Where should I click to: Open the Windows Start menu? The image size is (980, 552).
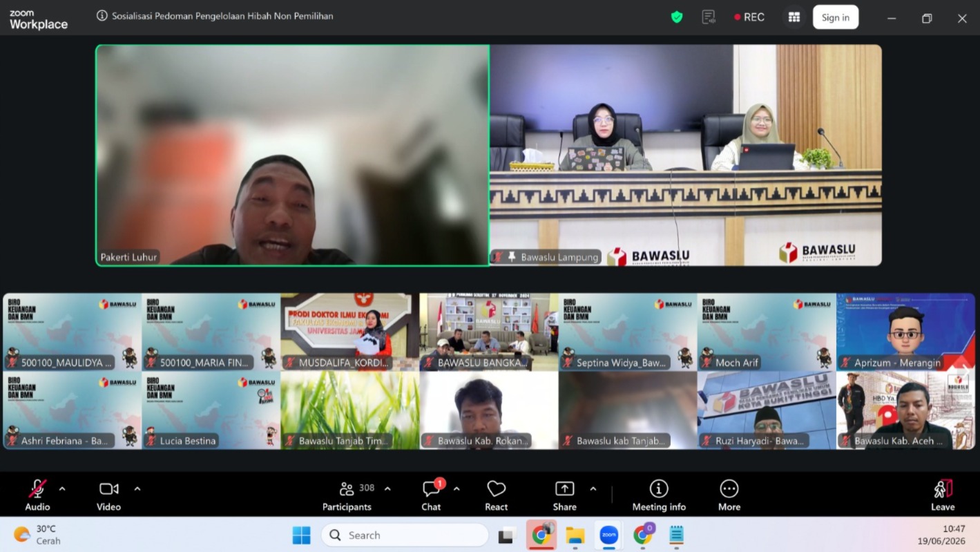301,535
